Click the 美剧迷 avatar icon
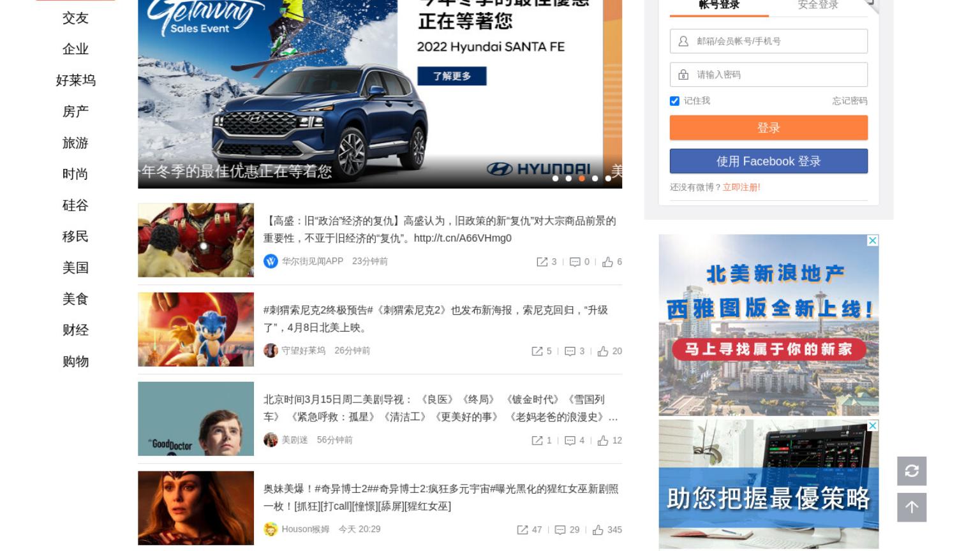This screenshot has height=551, width=980. tap(271, 439)
